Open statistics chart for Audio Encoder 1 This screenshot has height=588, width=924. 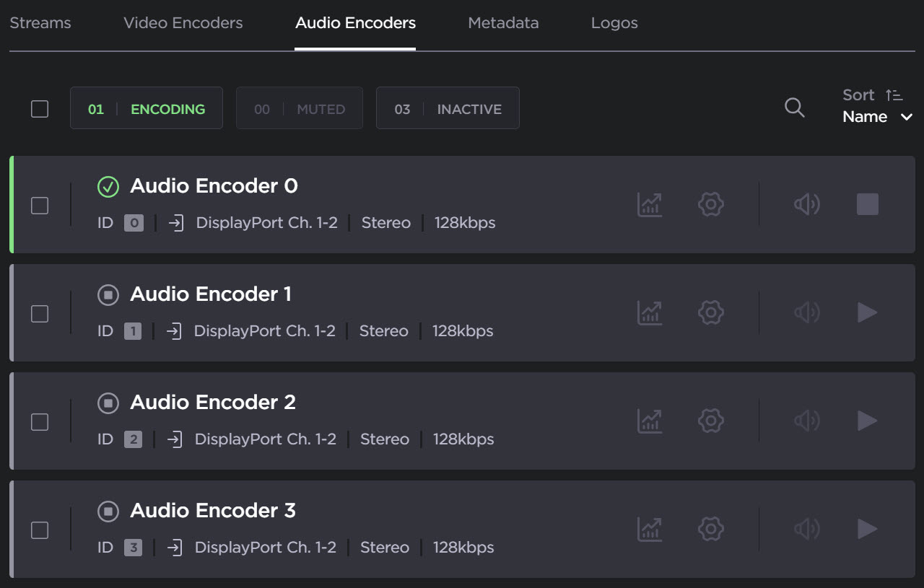click(650, 312)
